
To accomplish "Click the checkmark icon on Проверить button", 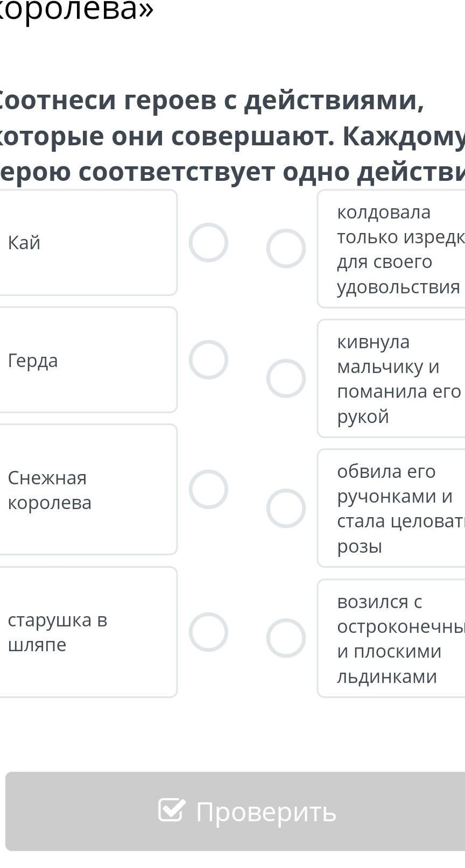I will point(172,810).
